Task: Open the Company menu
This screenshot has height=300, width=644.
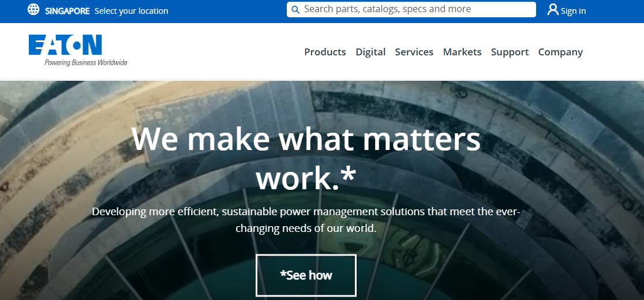Action: tap(560, 52)
